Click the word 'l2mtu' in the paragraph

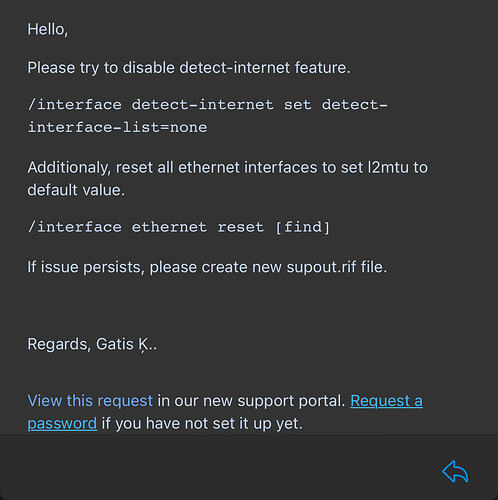point(388,167)
